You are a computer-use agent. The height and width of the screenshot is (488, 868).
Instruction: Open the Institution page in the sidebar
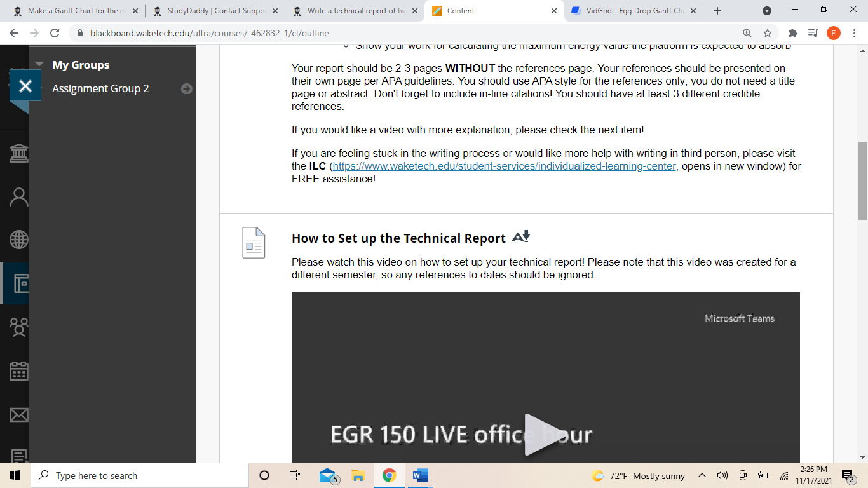18,152
